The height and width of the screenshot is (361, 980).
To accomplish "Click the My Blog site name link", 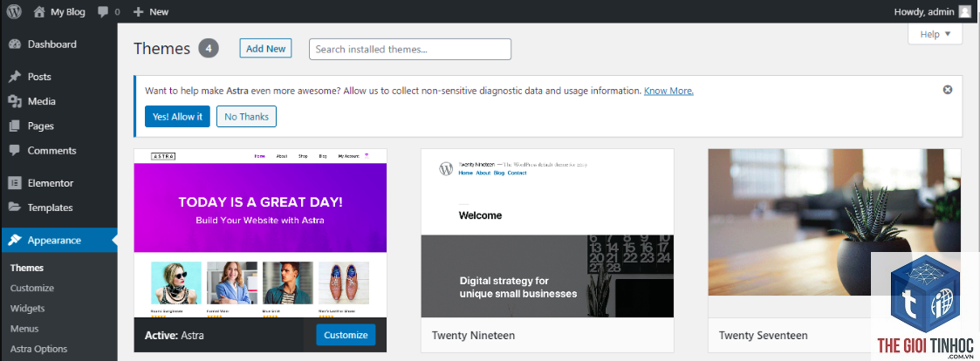I will pos(67,11).
